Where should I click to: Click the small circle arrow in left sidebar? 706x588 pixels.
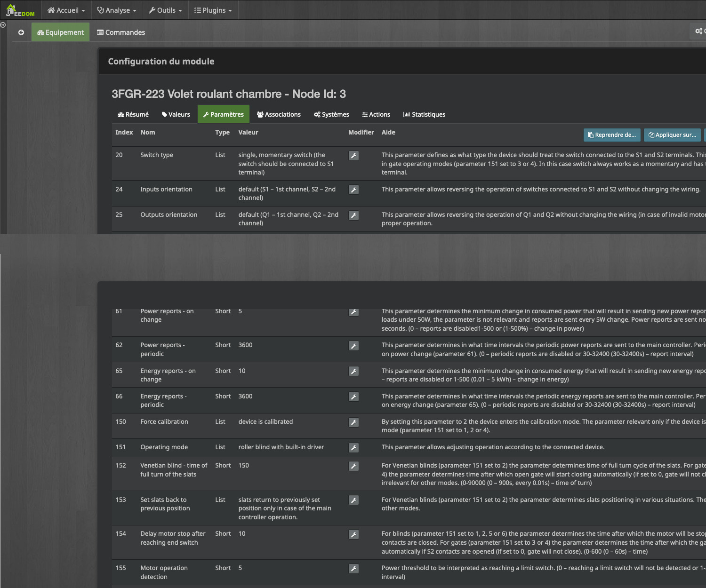point(3,25)
